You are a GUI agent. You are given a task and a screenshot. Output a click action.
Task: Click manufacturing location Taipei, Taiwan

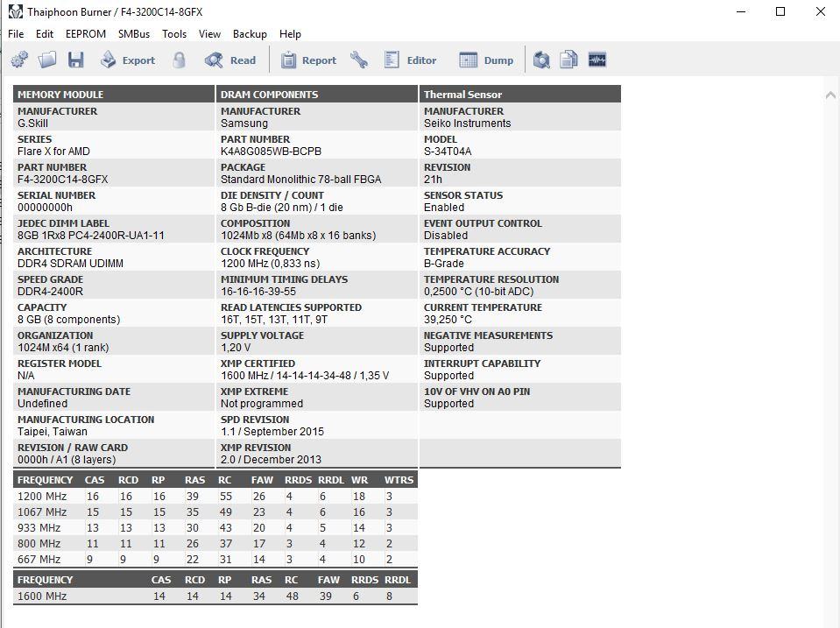(52, 431)
